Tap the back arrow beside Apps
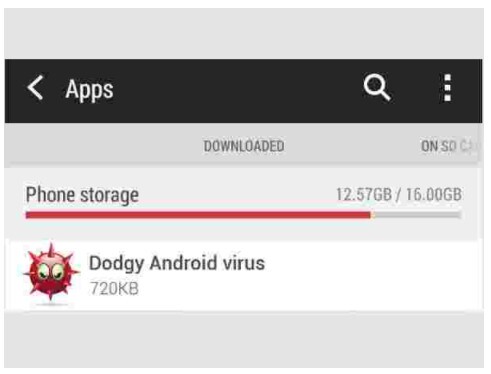The width and height of the screenshot is (491, 374). tap(35, 88)
